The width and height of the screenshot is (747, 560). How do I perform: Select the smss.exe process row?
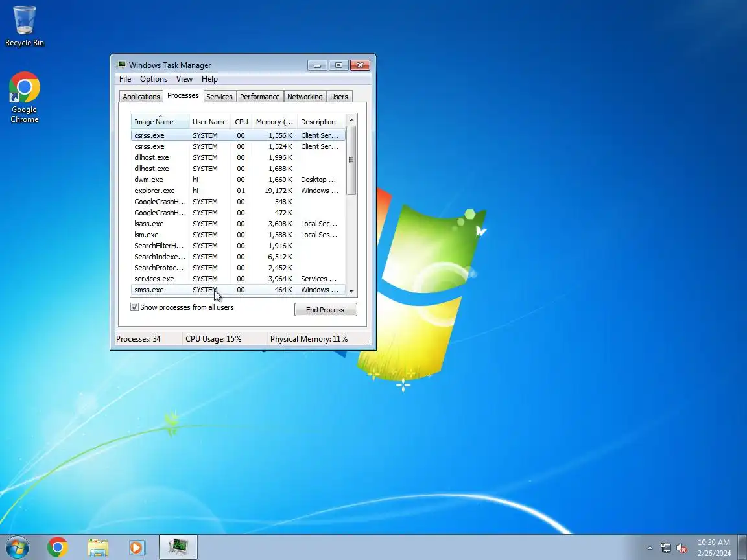coord(238,290)
